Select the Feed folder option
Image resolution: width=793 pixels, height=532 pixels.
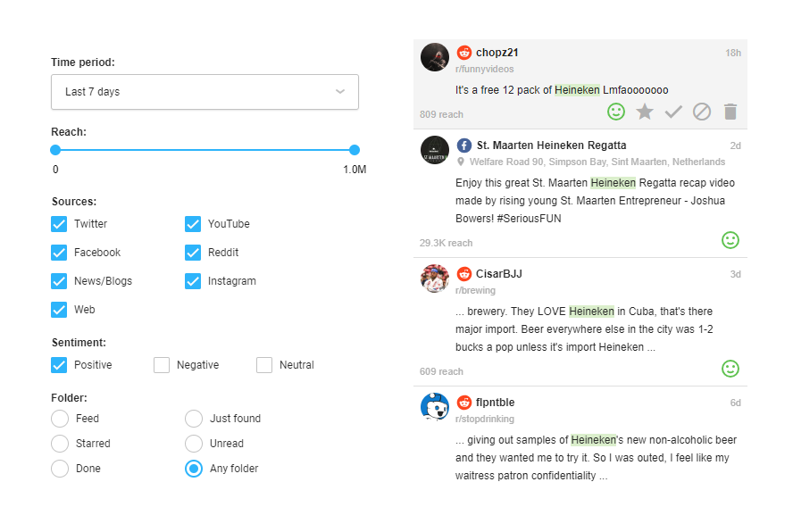pos(60,419)
